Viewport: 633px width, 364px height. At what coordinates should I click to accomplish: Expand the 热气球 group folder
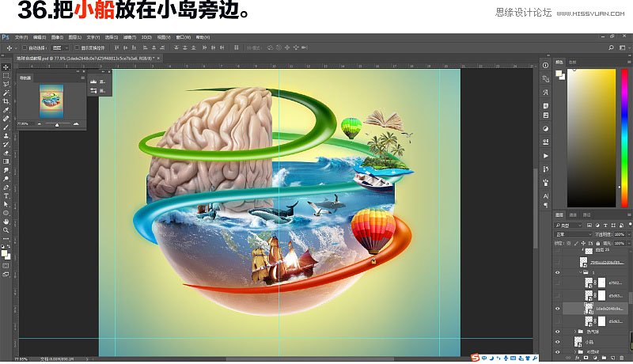tap(576, 332)
